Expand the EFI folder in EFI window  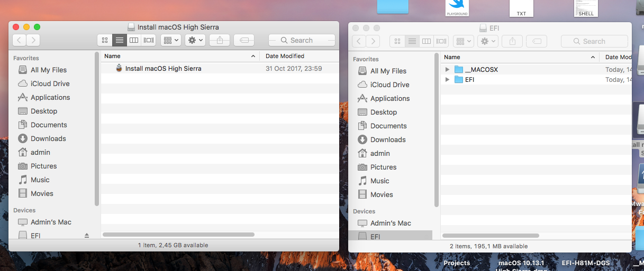[x=448, y=79]
